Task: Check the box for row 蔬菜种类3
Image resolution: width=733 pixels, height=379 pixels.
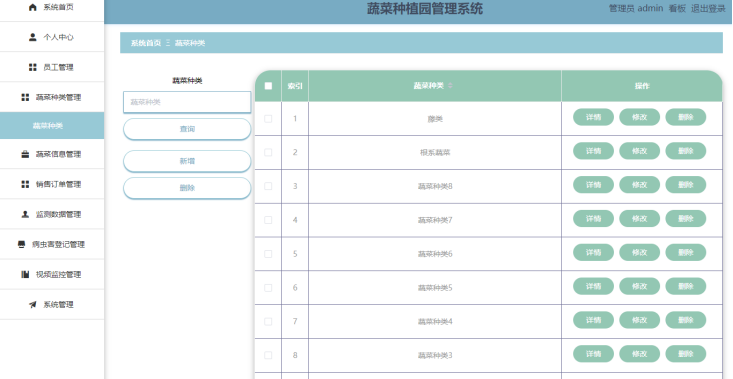Action: [x=268, y=355]
